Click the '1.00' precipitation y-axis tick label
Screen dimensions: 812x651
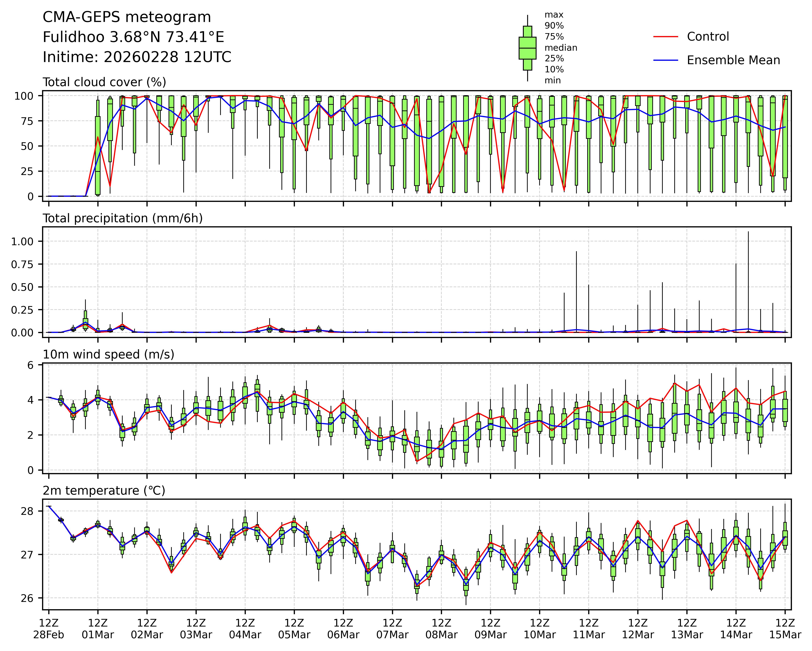click(22, 241)
